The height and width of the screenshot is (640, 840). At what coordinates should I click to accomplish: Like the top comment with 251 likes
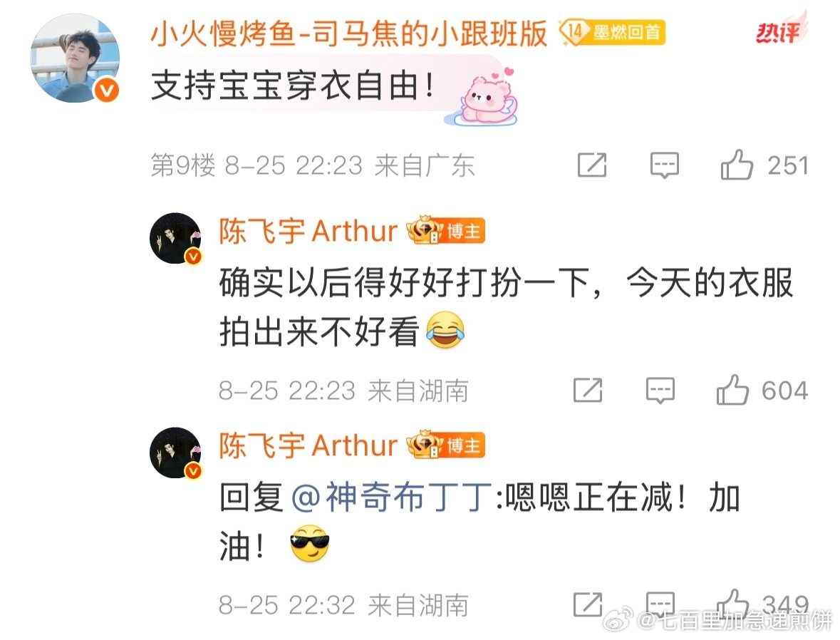point(737,165)
